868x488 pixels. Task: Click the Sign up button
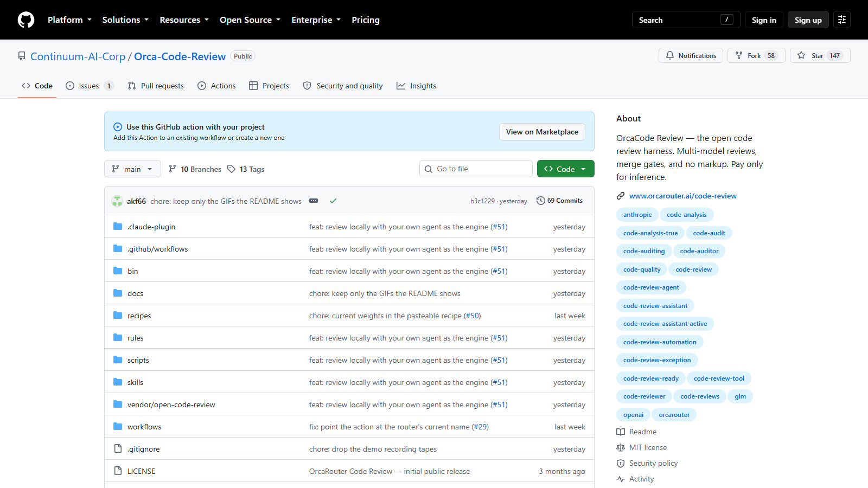pos(808,20)
